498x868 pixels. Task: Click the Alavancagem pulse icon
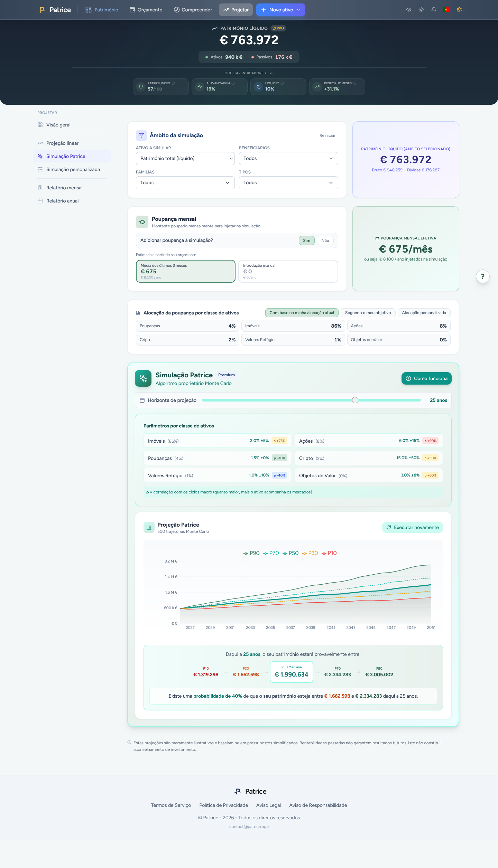(x=200, y=86)
